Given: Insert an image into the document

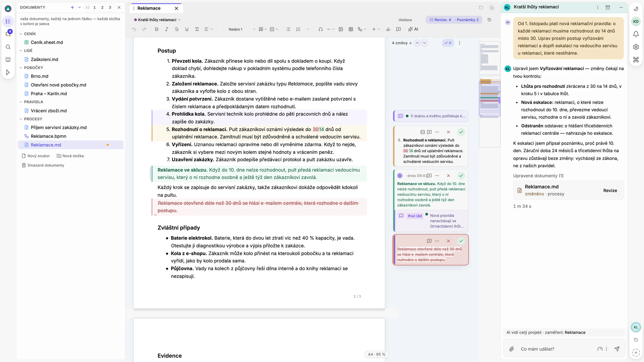Looking at the screenshot, I should 341,29.
